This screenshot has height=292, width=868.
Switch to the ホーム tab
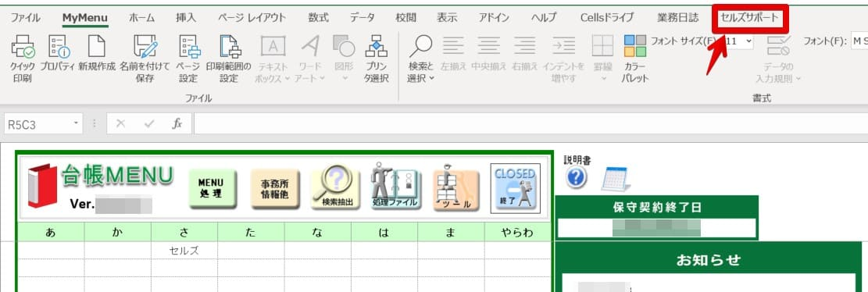[x=142, y=18]
